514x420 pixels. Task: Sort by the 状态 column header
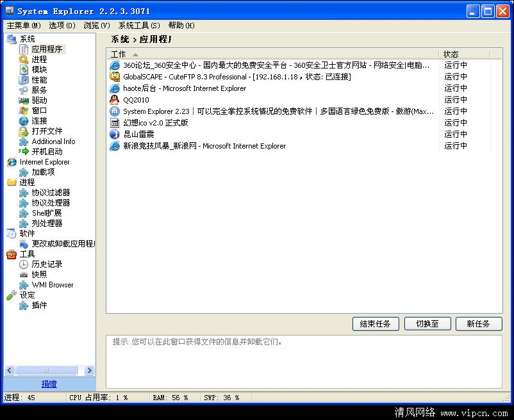[x=464, y=54]
